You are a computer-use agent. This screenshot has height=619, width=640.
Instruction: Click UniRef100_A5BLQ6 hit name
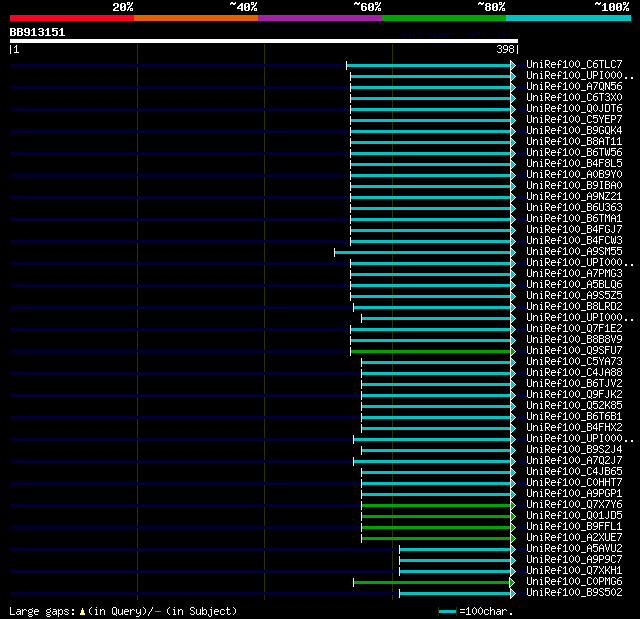pyautogui.click(x=574, y=284)
